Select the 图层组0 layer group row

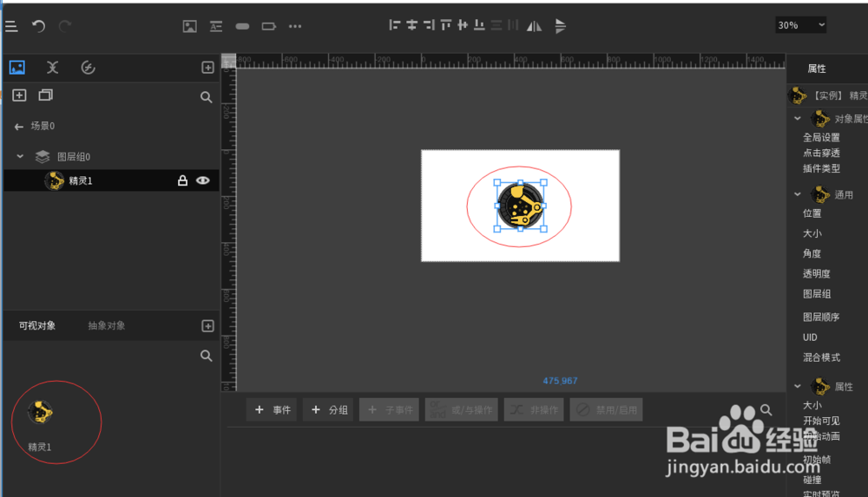click(x=111, y=157)
